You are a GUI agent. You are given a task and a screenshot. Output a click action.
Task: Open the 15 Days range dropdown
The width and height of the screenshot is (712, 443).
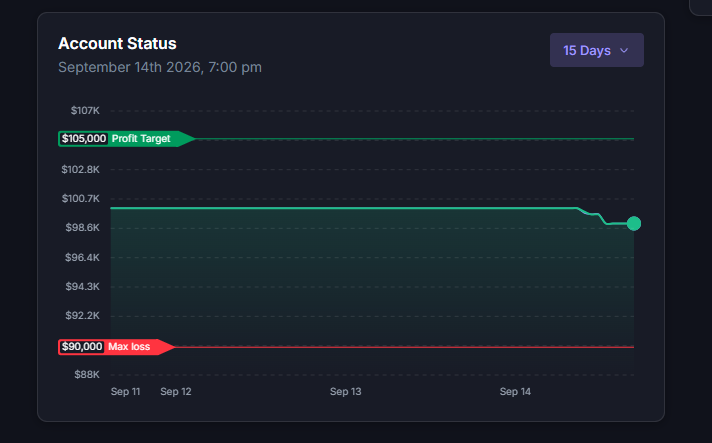[597, 50]
